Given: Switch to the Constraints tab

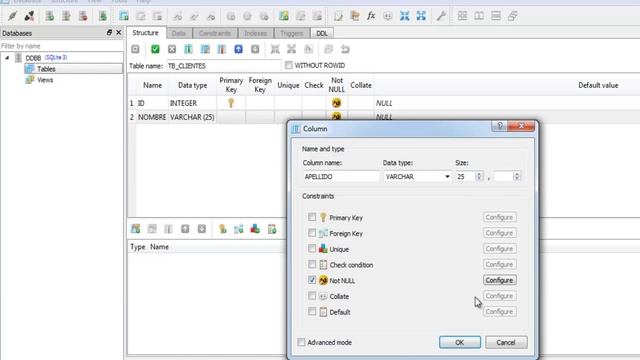Looking at the screenshot, I should click(215, 33).
